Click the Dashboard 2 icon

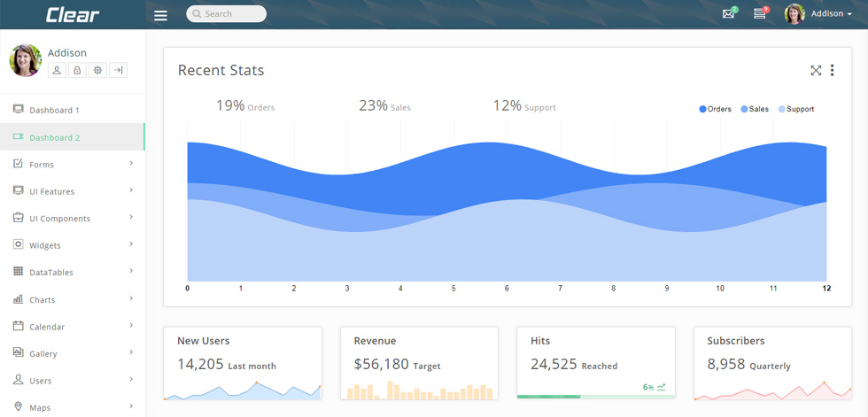pos(19,136)
